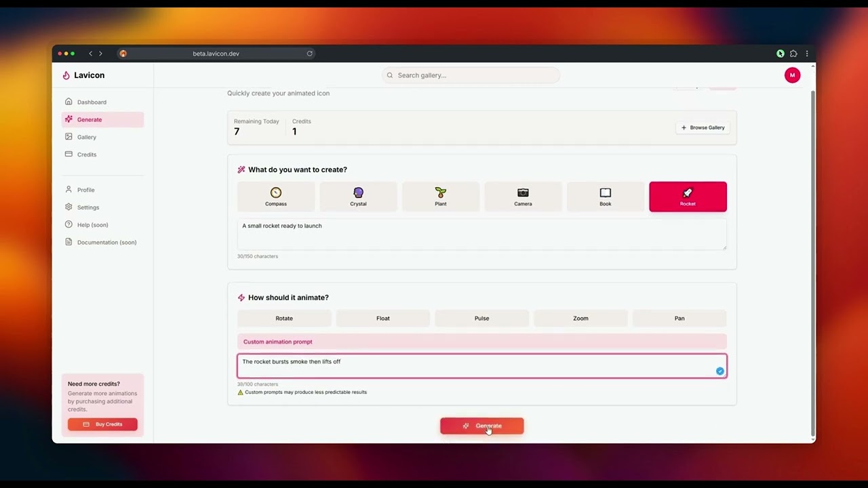868x488 pixels.
Task: Open the browser extensions puzzle icon
Action: (793, 54)
